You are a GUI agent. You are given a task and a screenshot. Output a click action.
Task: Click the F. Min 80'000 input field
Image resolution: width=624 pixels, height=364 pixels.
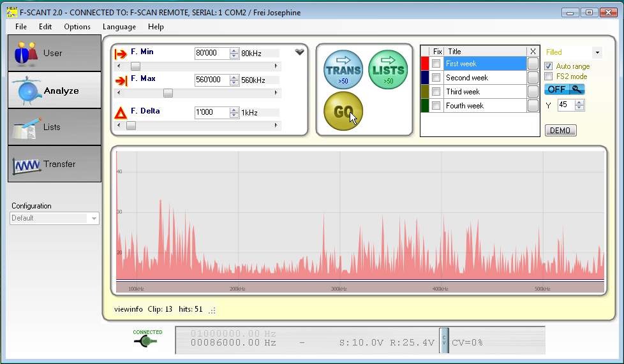(212, 53)
